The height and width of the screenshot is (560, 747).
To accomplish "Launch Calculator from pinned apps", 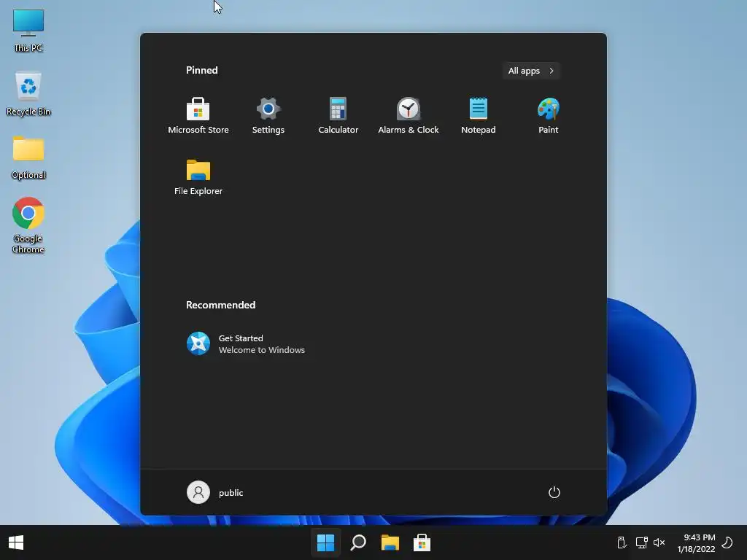I will pyautogui.click(x=338, y=116).
